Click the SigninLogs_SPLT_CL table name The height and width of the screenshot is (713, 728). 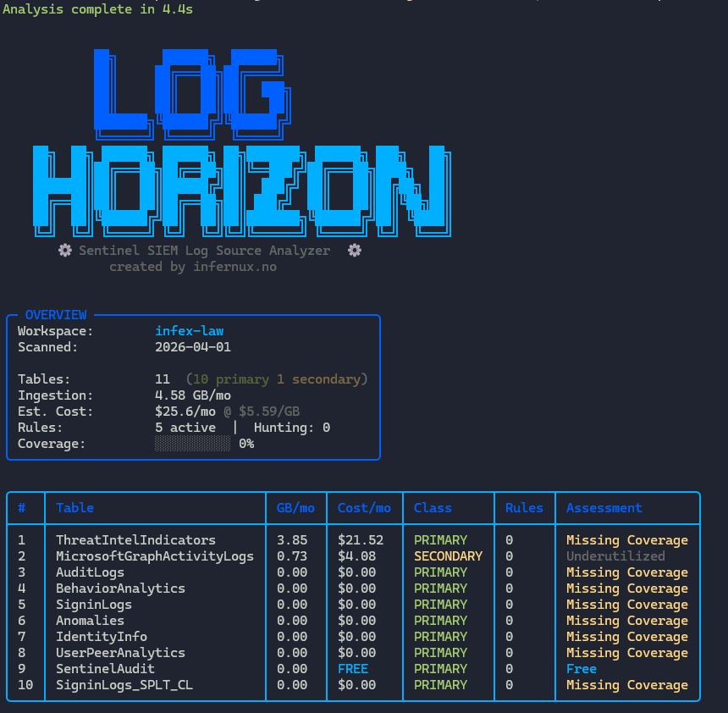pos(124,685)
